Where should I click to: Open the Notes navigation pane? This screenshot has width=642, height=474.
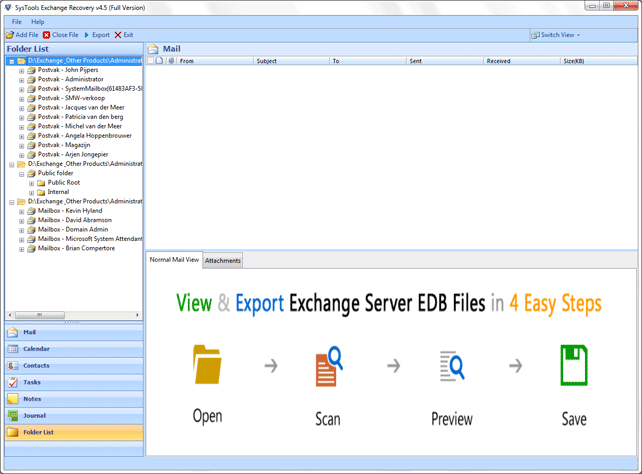[74, 399]
